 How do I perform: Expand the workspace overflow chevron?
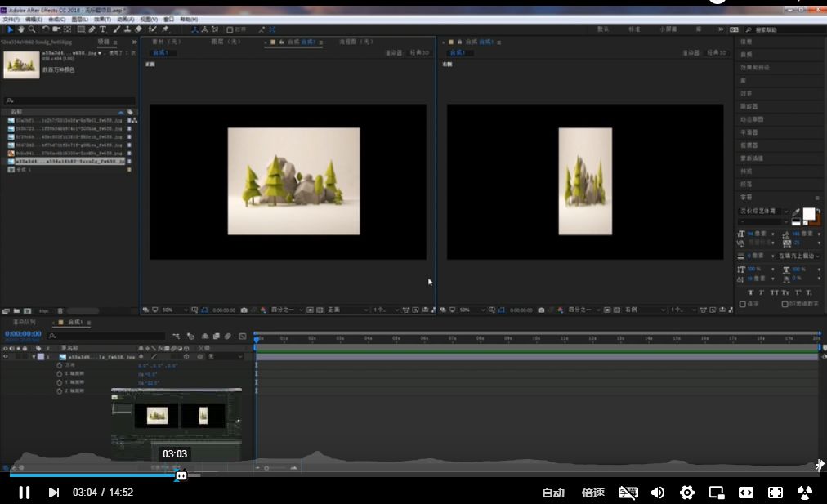(721, 29)
